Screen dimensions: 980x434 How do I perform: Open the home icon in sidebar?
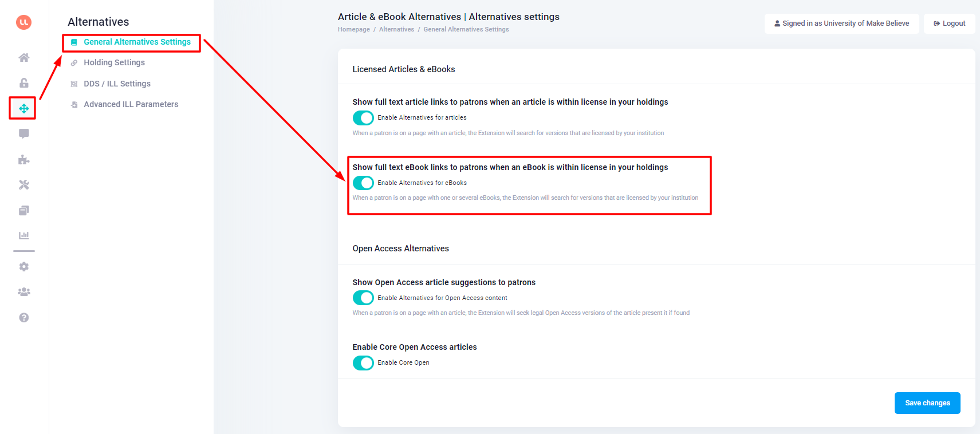tap(23, 57)
